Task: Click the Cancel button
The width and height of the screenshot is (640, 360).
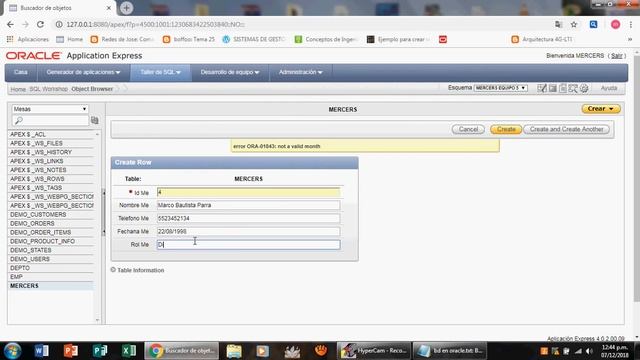Action: (x=468, y=129)
